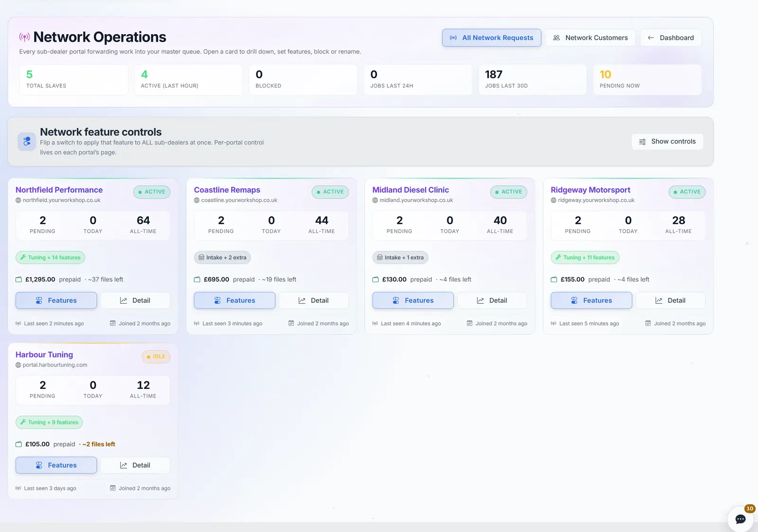Open Detail for Coastline Remaps
This screenshot has height=532, width=758.
click(314, 300)
